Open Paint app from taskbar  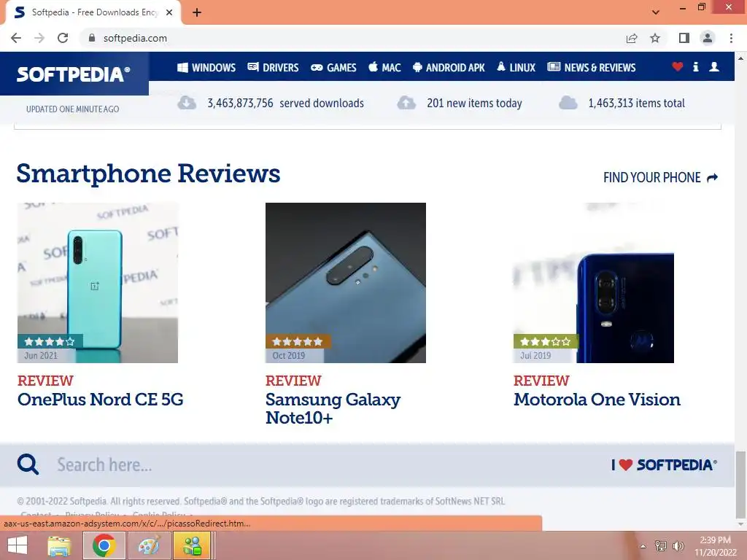click(x=149, y=545)
